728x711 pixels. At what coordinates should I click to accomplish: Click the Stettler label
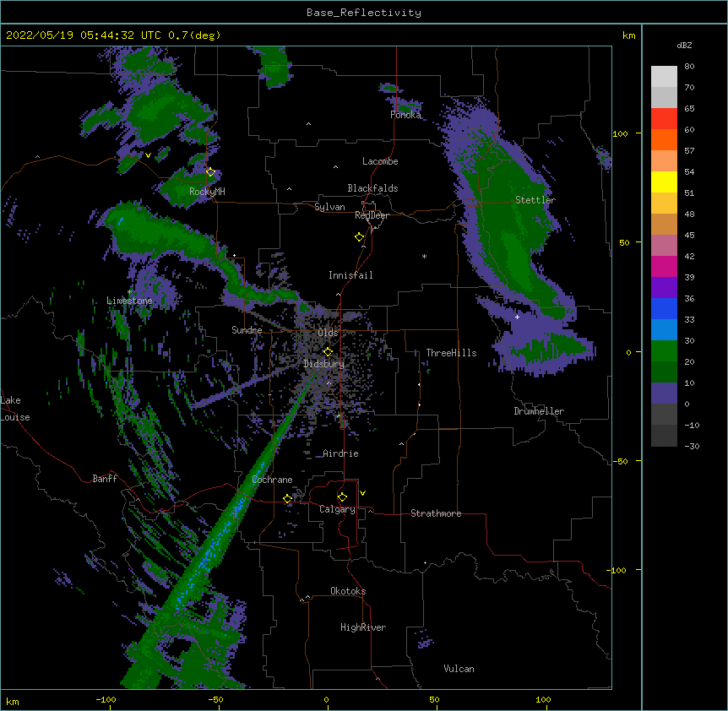click(x=535, y=200)
